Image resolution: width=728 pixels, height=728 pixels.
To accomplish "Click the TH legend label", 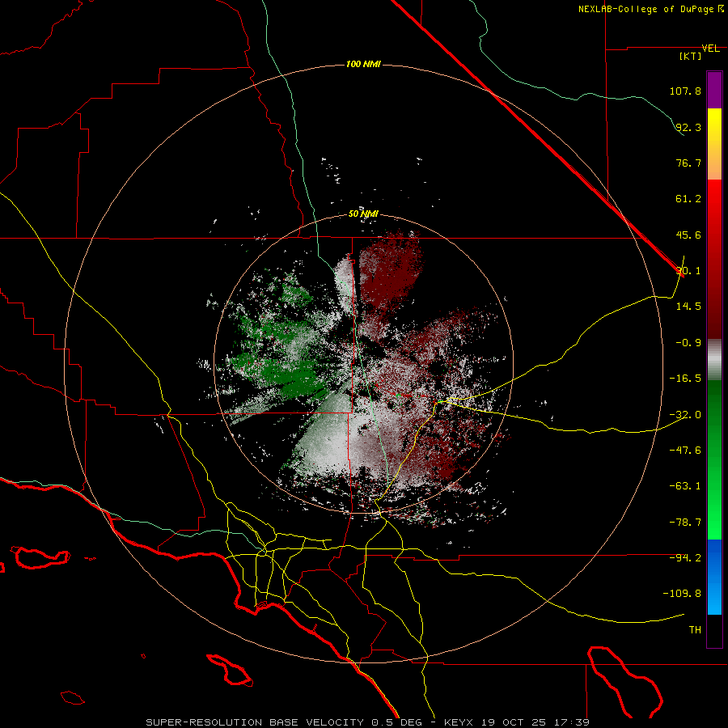I will (695, 630).
